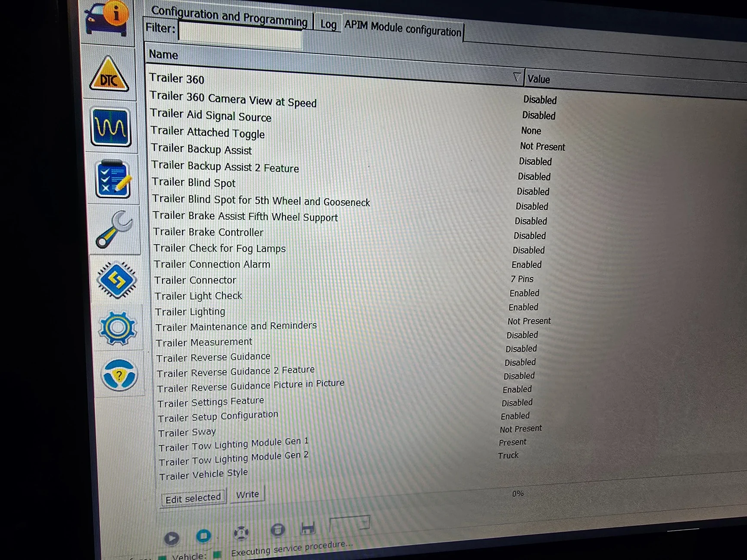Select the 'Trailer Attached Toggle' row
Viewport: 747px width, 560px height.
point(207,132)
